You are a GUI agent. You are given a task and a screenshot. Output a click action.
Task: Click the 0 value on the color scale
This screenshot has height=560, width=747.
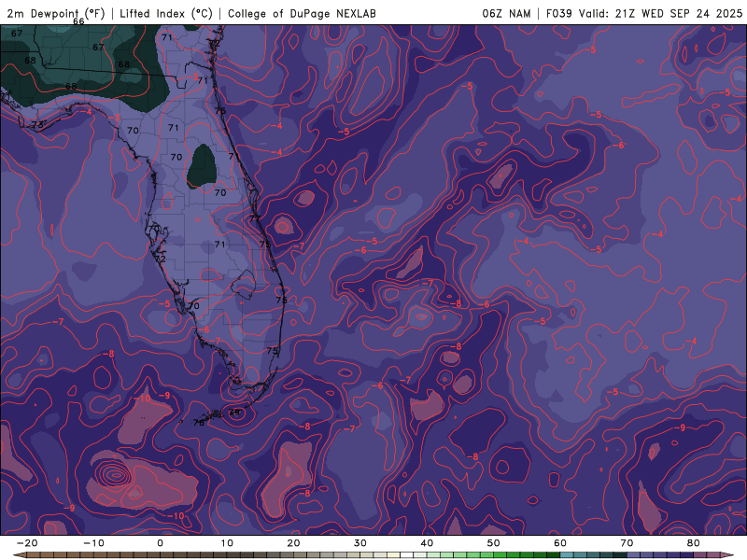click(x=160, y=543)
